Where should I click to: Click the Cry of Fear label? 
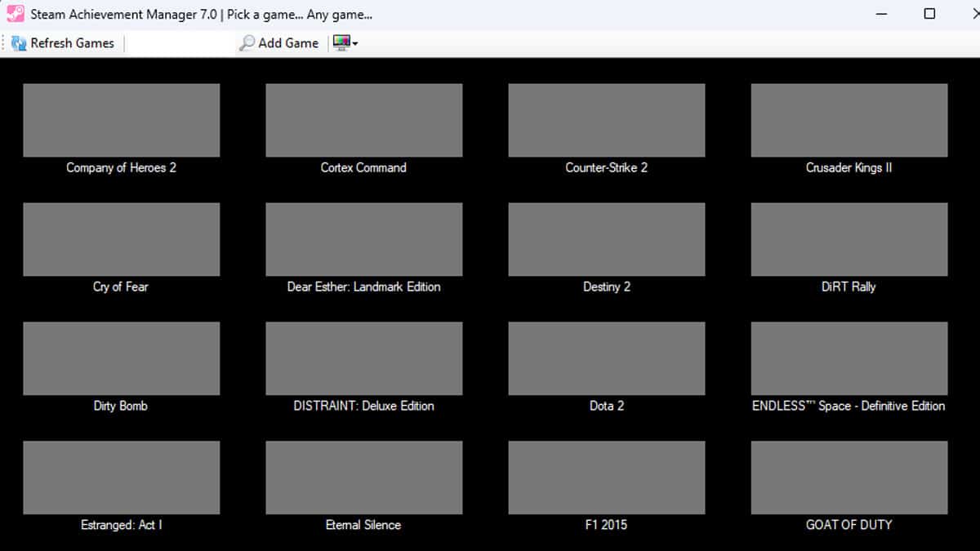coord(121,287)
